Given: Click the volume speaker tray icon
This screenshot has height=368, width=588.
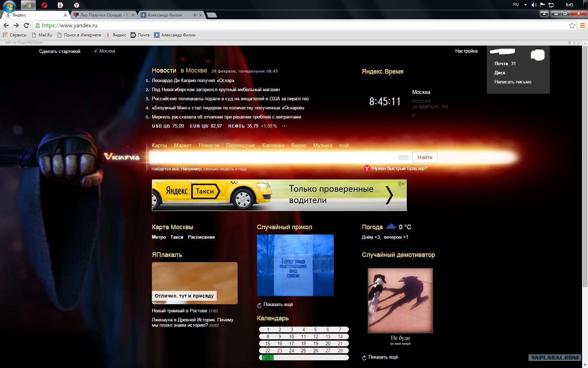Looking at the screenshot, I should 534,5.
